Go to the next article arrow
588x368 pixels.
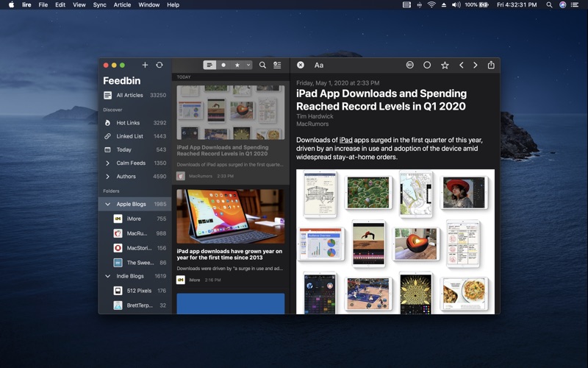click(x=476, y=65)
